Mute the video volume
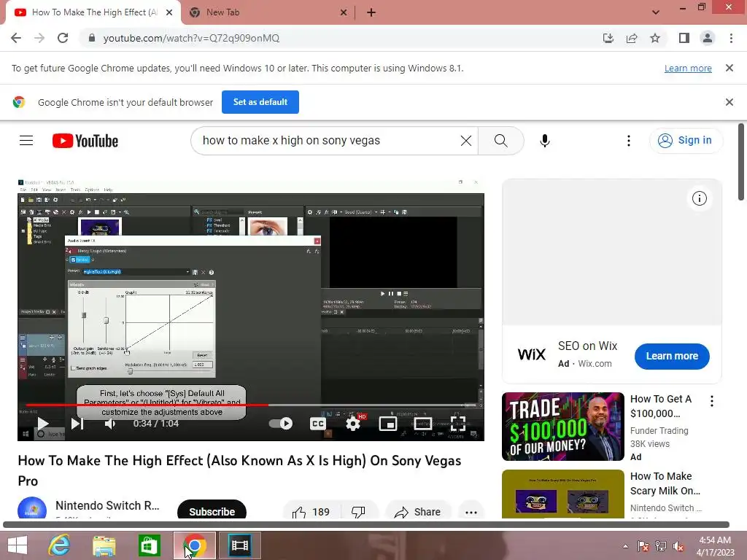The image size is (747, 560). (110, 424)
